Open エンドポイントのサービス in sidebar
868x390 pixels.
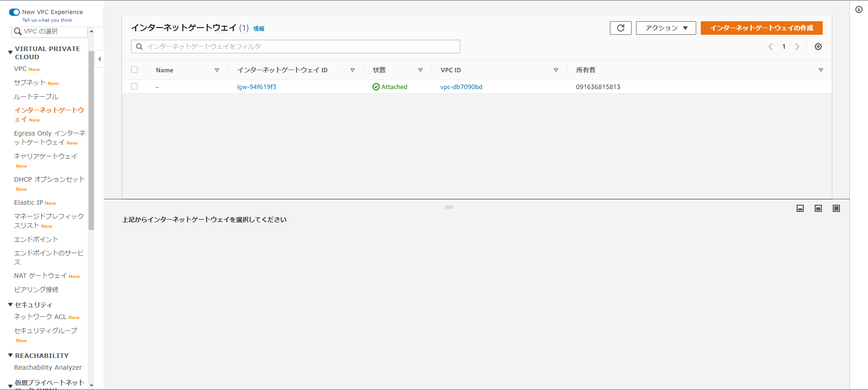(x=49, y=258)
